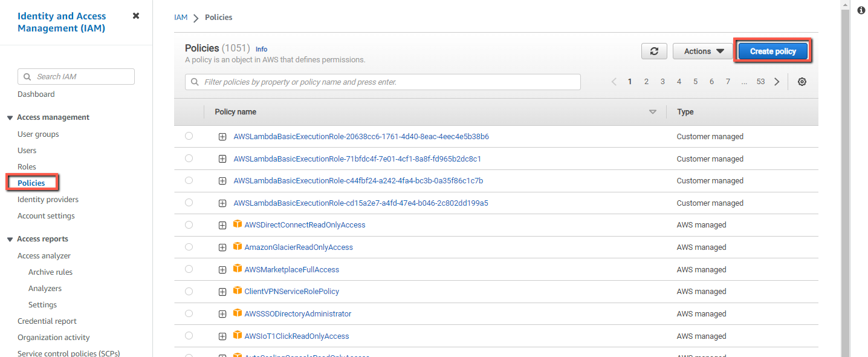Viewport: 868px width, 357px height.
Task: Select AWSIoT1ClickReadOnlyAccess radio button
Action: pos(189,335)
